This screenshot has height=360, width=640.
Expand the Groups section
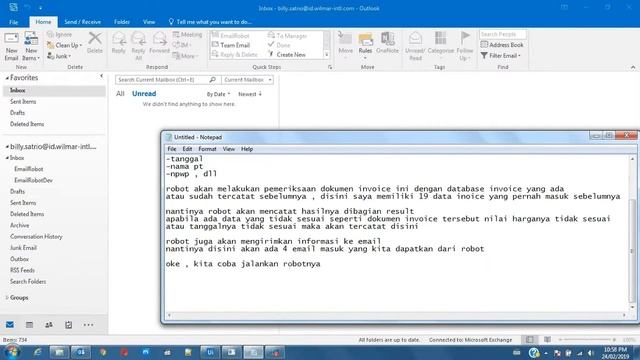click(7, 298)
